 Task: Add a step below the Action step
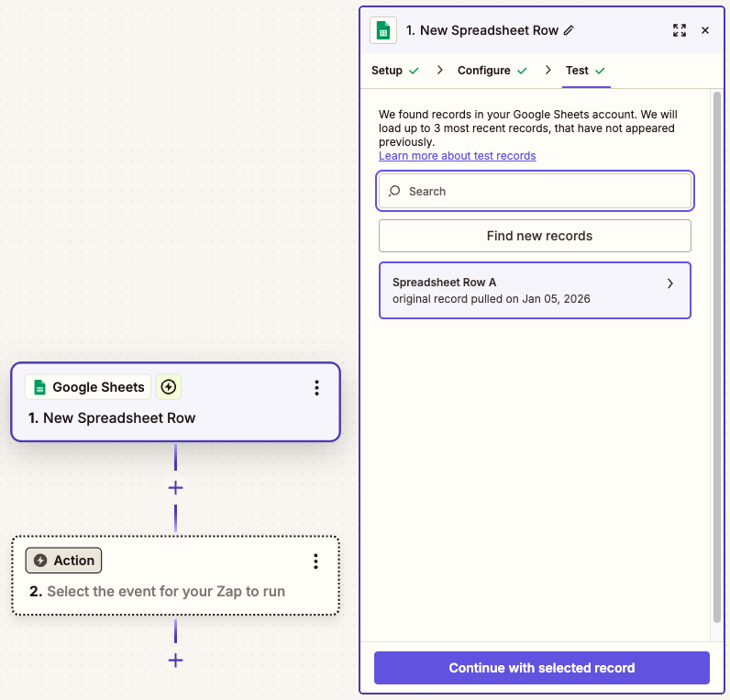tap(175, 660)
